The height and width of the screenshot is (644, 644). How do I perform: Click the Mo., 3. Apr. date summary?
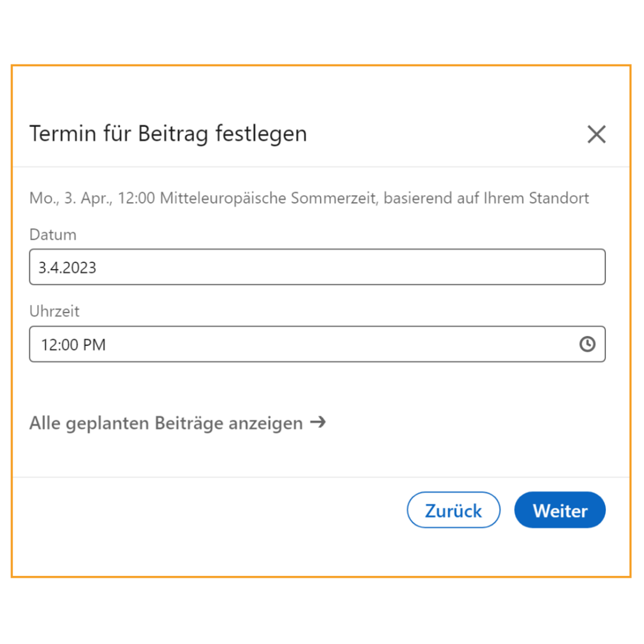coord(70,198)
